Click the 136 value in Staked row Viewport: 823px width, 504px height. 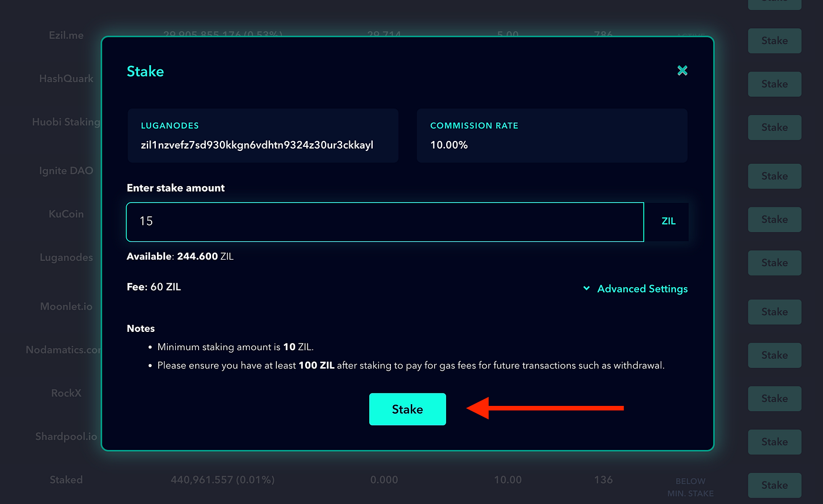pos(603,480)
